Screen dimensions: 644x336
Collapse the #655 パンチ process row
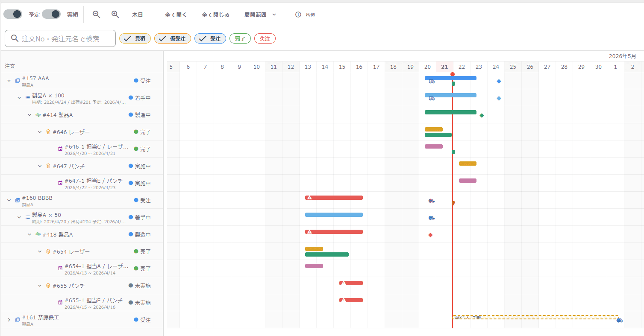(40, 286)
